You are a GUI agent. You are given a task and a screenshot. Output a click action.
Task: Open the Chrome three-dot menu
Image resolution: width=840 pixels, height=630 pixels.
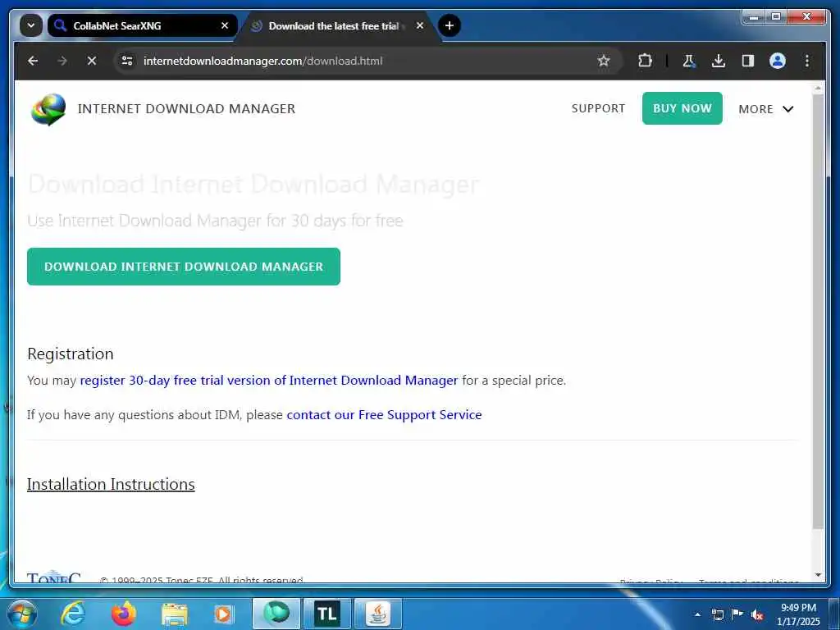coord(807,61)
